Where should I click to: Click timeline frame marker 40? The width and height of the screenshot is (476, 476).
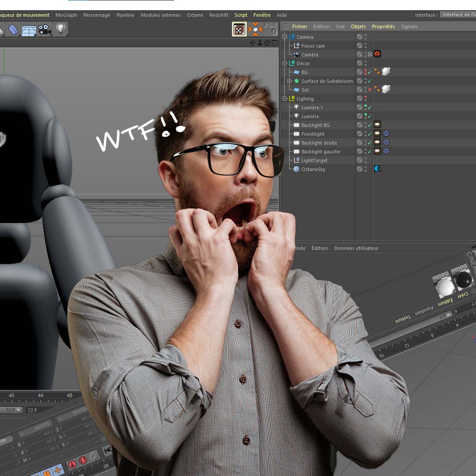click(11, 395)
